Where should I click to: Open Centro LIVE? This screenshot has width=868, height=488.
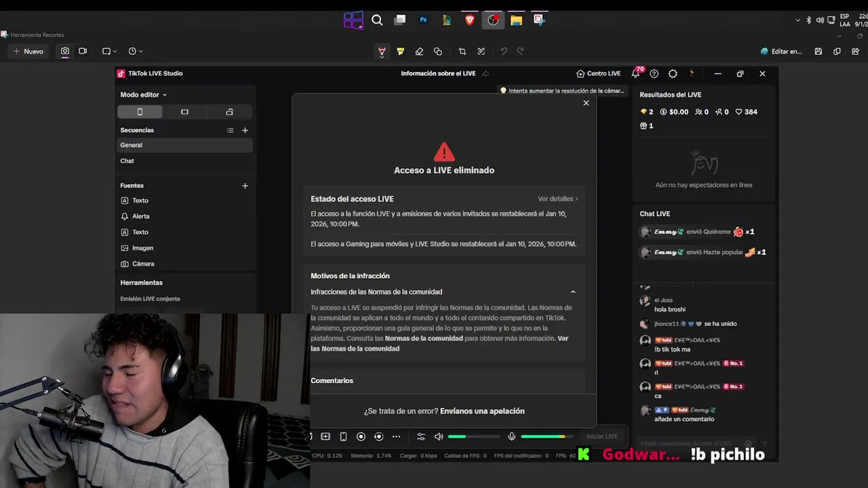coord(598,73)
